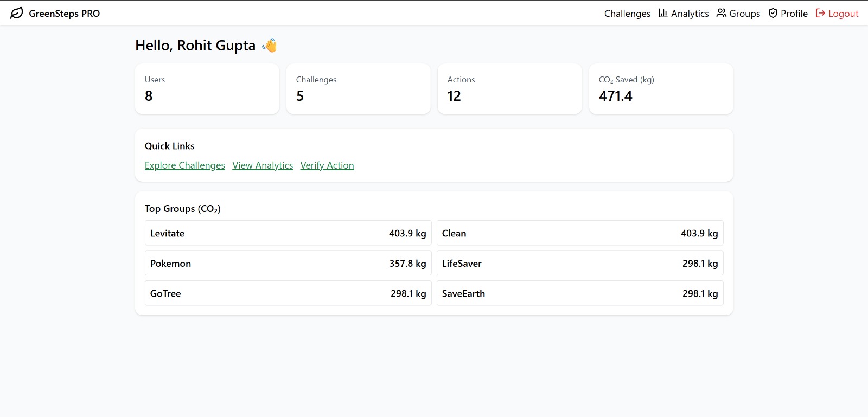Click the Groups people icon
868x417 pixels.
[x=721, y=13]
